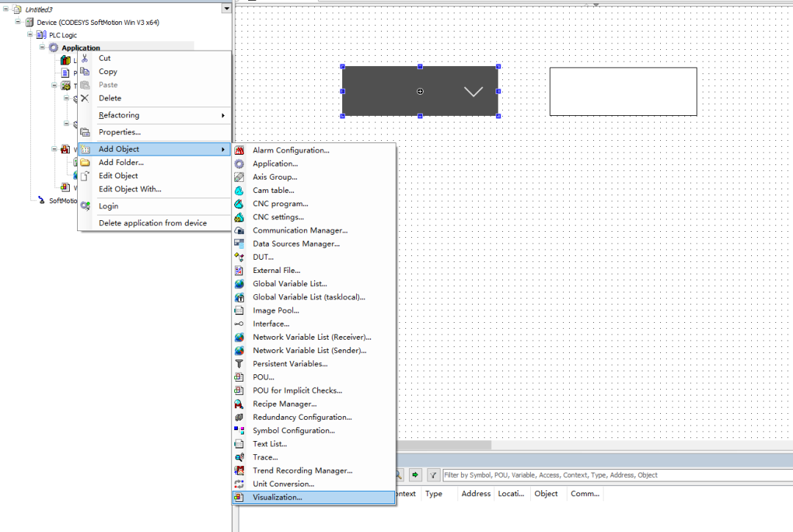
Task: Click the Data Sources Manager icon
Action: [x=239, y=244]
